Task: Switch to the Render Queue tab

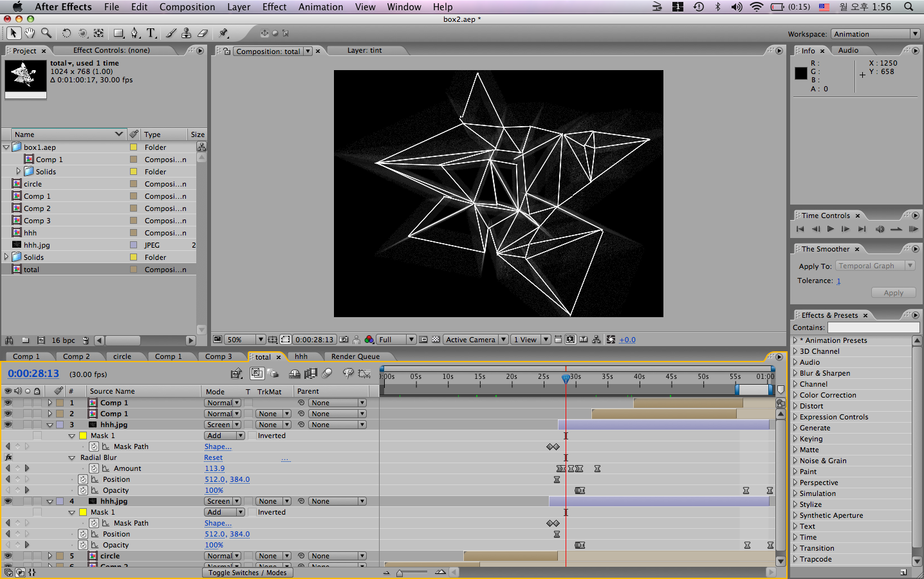Action: (355, 356)
